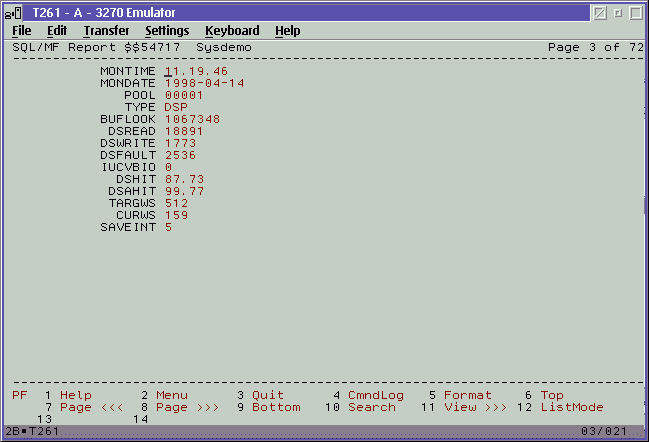Click the PF7 Page <<< key label
The width and height of the screenshot is (649, 442).
[x=91, y=407]
